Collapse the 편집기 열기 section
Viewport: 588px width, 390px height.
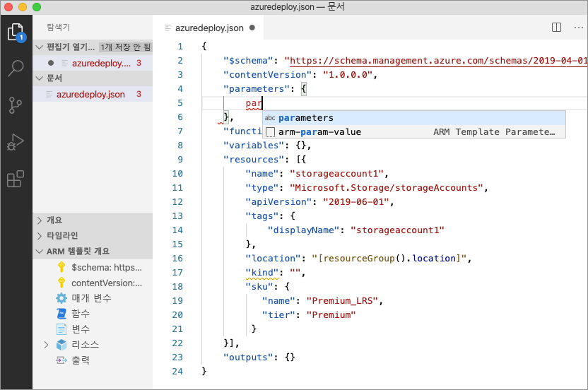(x=40, y=47)
